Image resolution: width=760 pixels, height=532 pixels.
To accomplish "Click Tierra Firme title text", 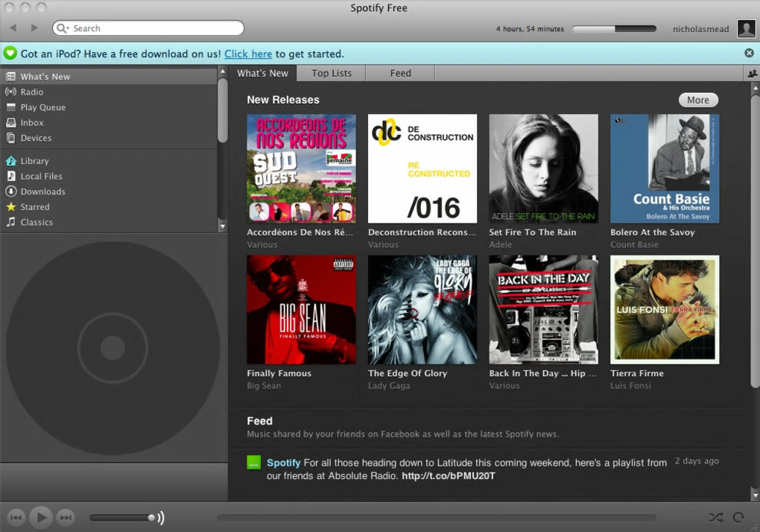I will coord(637,373).
